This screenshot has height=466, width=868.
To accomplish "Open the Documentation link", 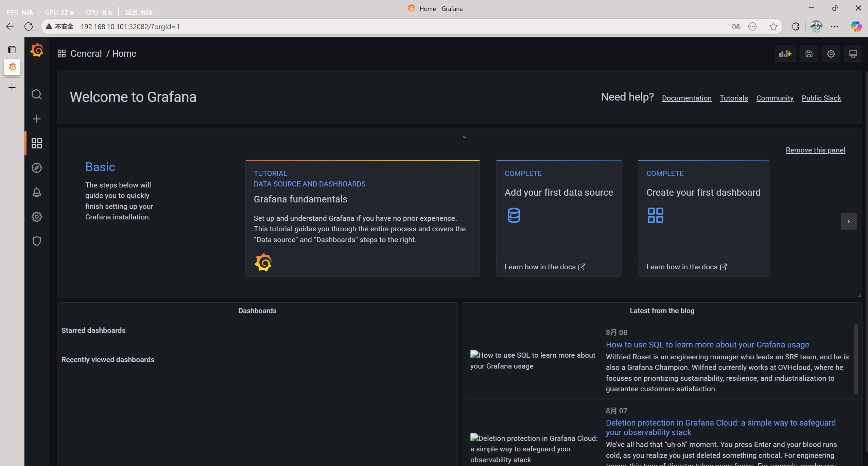I will [x=687, y=98].
